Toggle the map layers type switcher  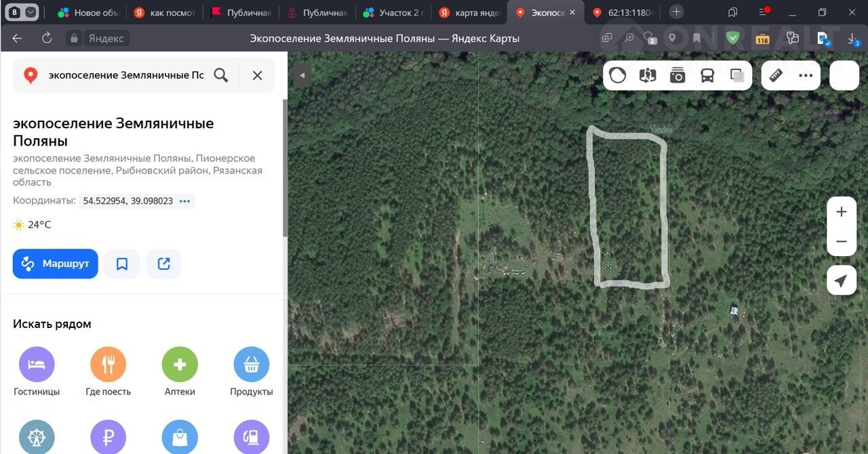coord(737,75)
